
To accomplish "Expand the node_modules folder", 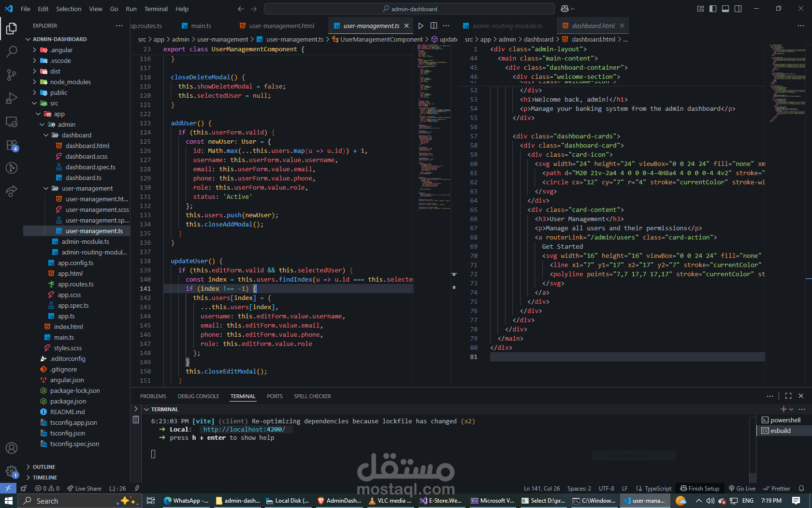I will [70, 82].
